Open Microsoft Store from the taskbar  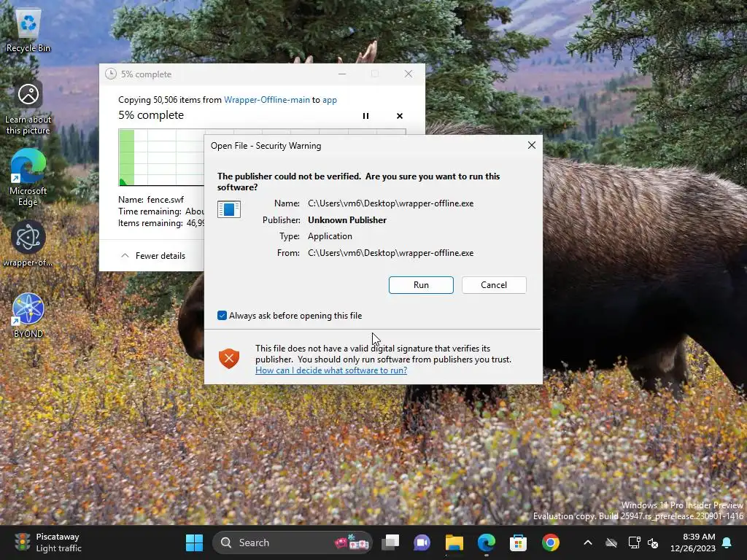(519, 542)
